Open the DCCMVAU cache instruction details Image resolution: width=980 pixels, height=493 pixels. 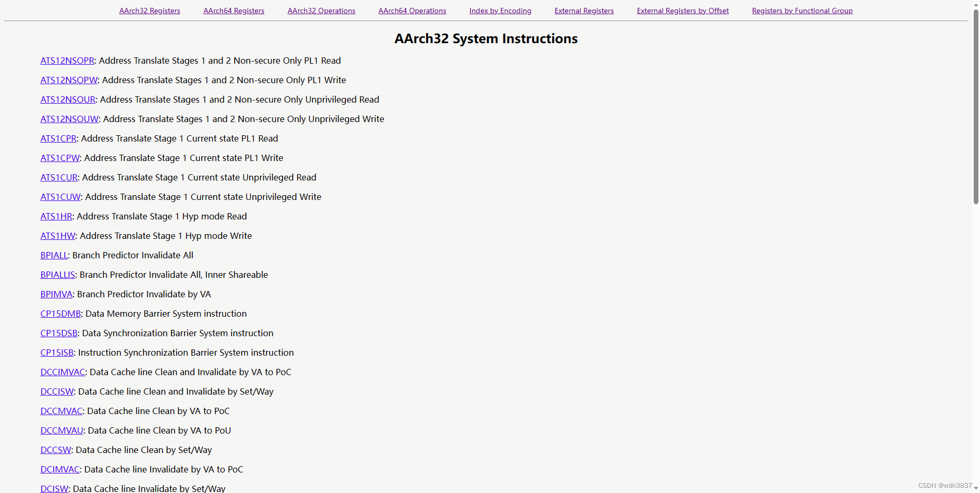tap(62, 430)
